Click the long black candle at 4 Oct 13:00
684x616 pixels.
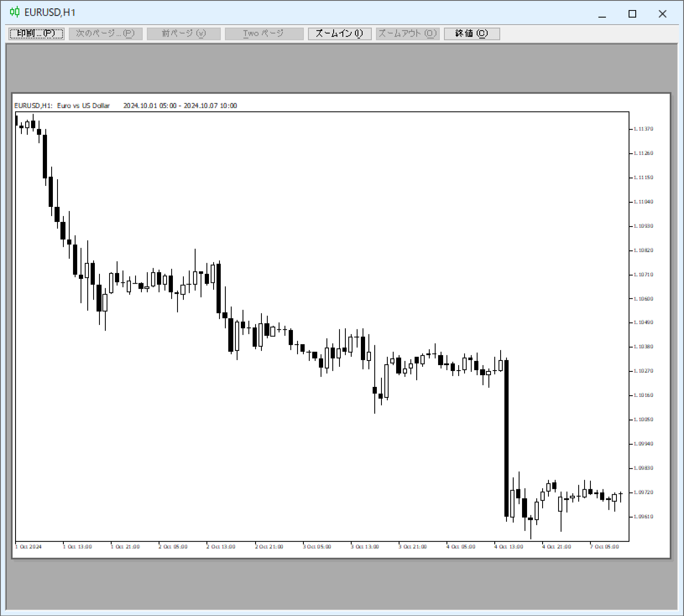pos(506,439)
